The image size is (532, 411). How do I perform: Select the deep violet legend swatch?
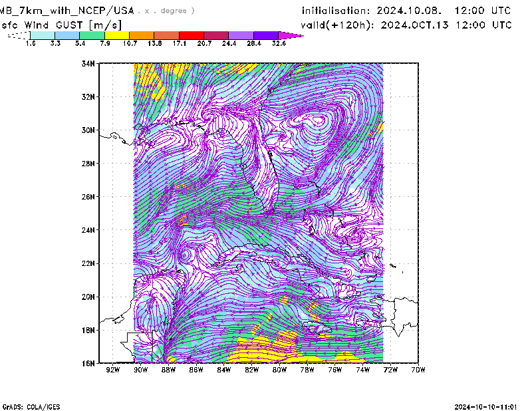pyautogui.click(x=266, y=35)
